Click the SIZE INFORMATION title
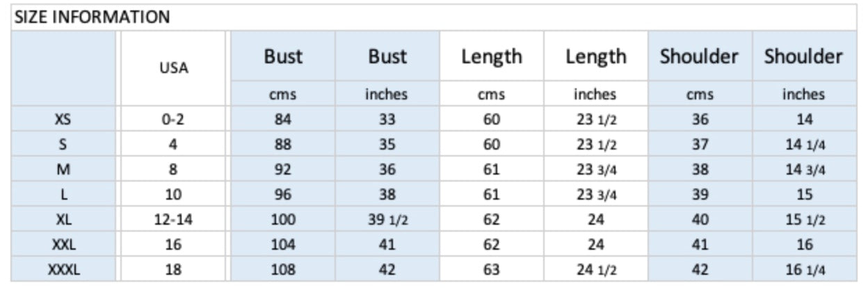Screen dimensions: 868x288 click(92, 17)
